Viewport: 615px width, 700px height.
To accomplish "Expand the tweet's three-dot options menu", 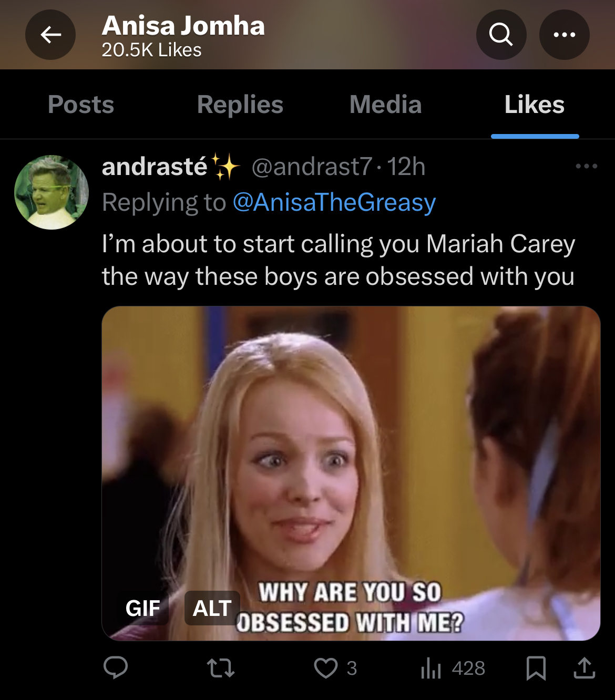I will pyautogui.click(x=587, y=166).
